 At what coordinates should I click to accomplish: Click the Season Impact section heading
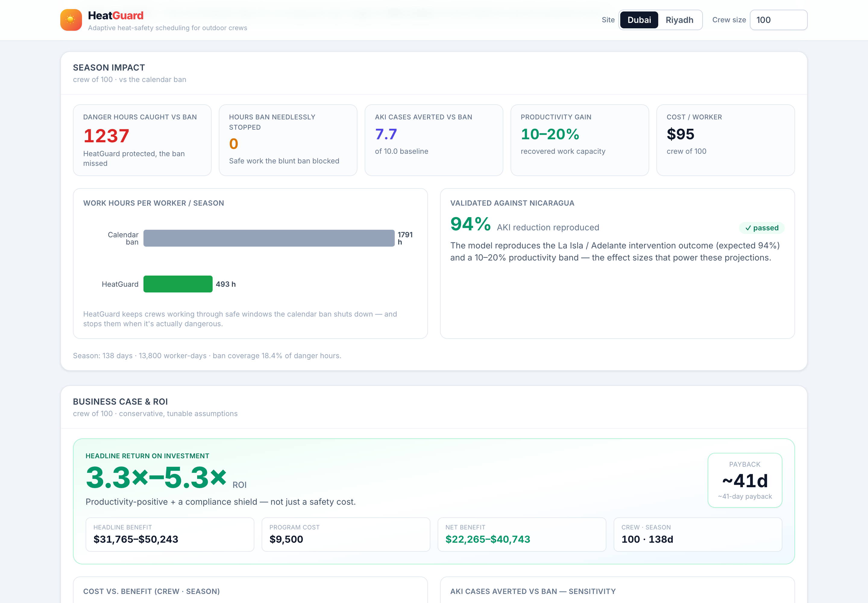coord(109,68)
